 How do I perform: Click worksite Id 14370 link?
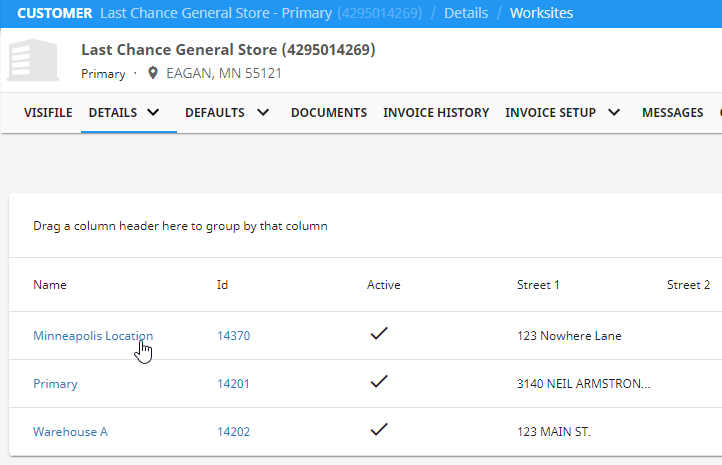233,336
